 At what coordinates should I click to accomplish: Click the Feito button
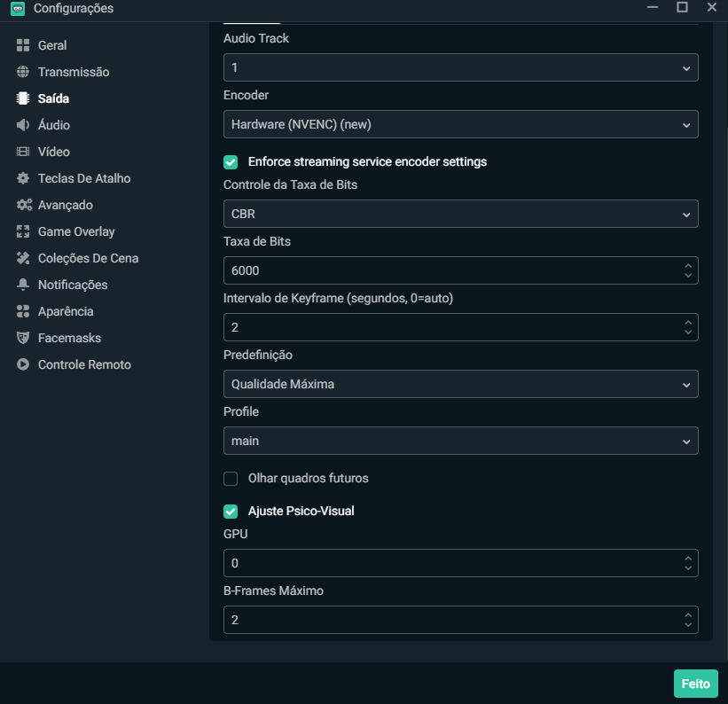(x=695, y=684)
